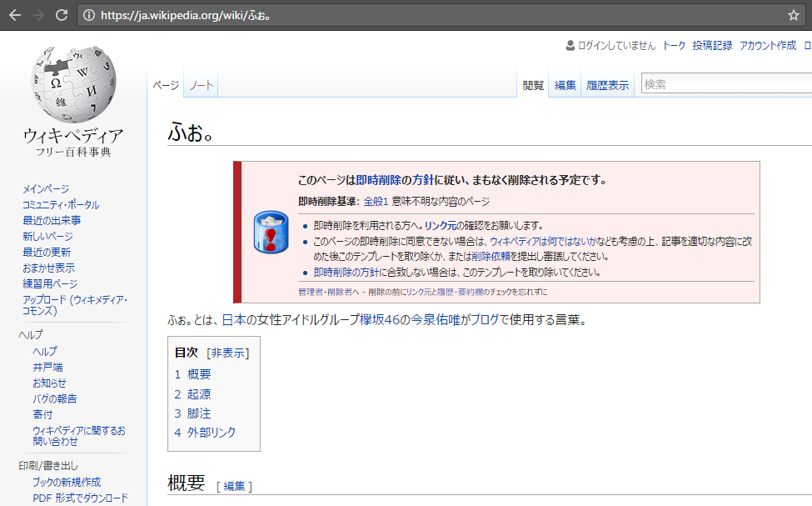Image resolution: width=812 pixels, height=506 pixels.
Task: Click the site info icon in address bar
Action: (88, 15)
